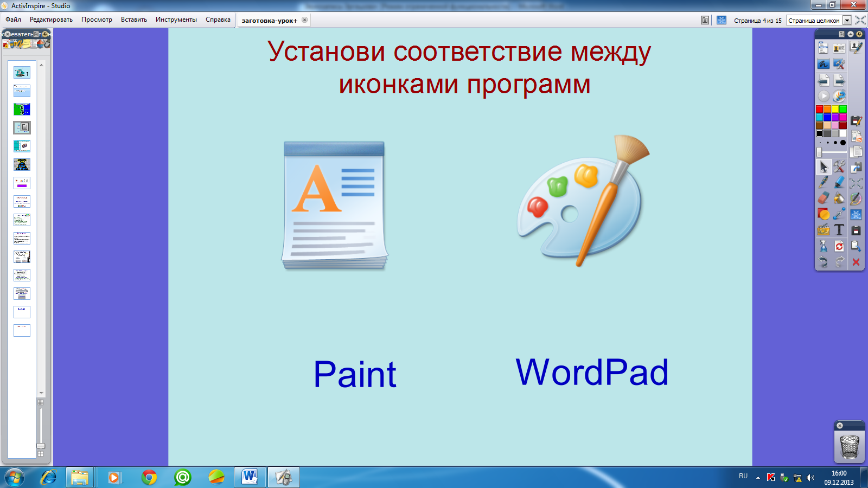Click the red X delete icon

click(x=856, y=262)
